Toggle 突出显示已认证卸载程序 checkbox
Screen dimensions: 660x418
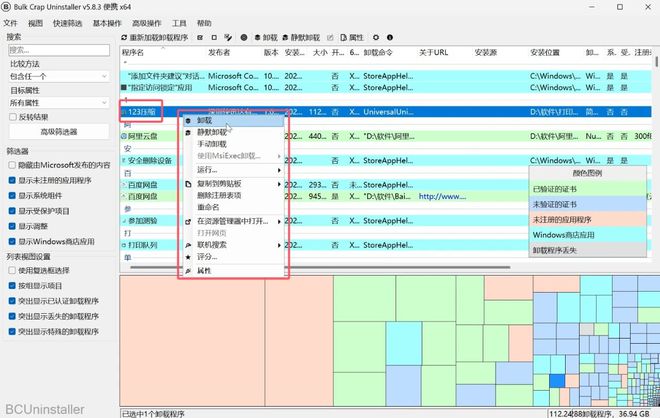click(x=12, y=301)
